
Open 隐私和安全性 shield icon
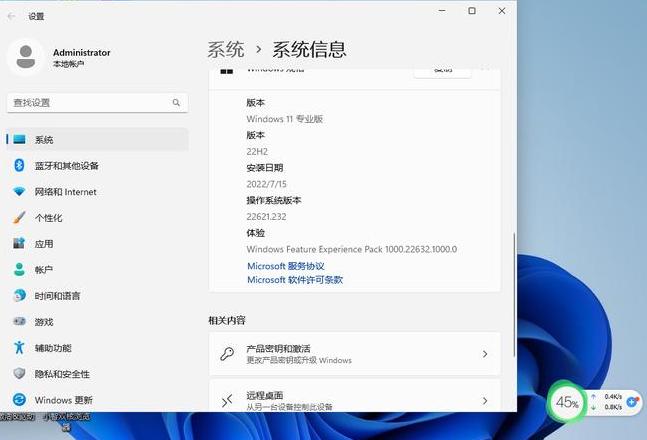point(19,374)
